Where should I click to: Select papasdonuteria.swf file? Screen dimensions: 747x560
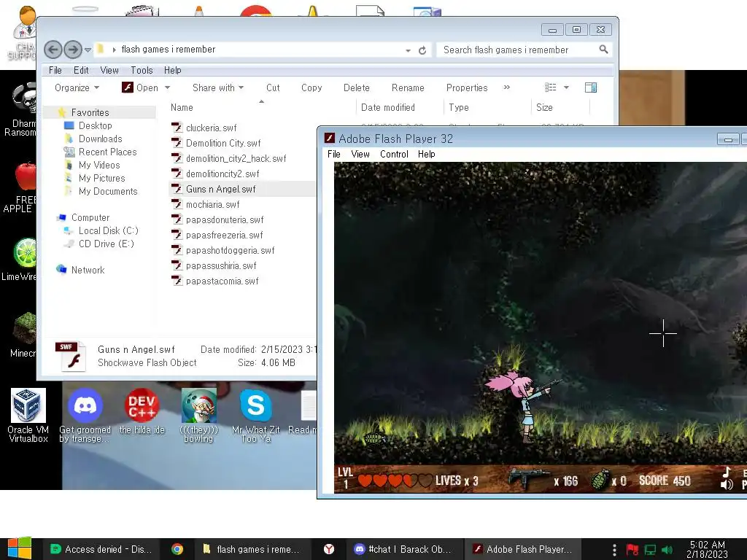click(225, 219)
